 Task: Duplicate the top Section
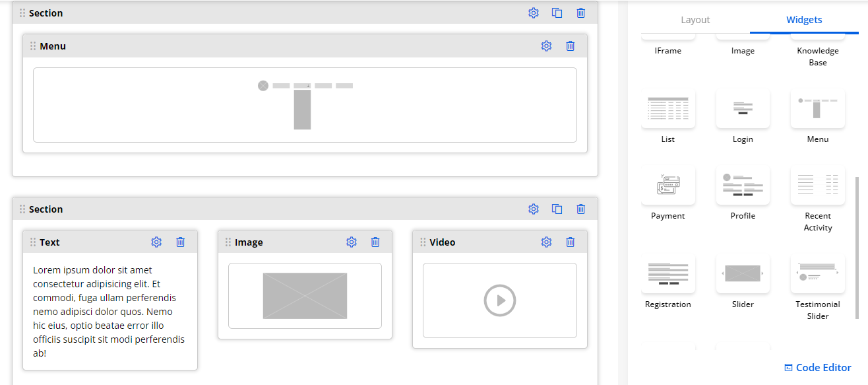(x=557, y=13)
